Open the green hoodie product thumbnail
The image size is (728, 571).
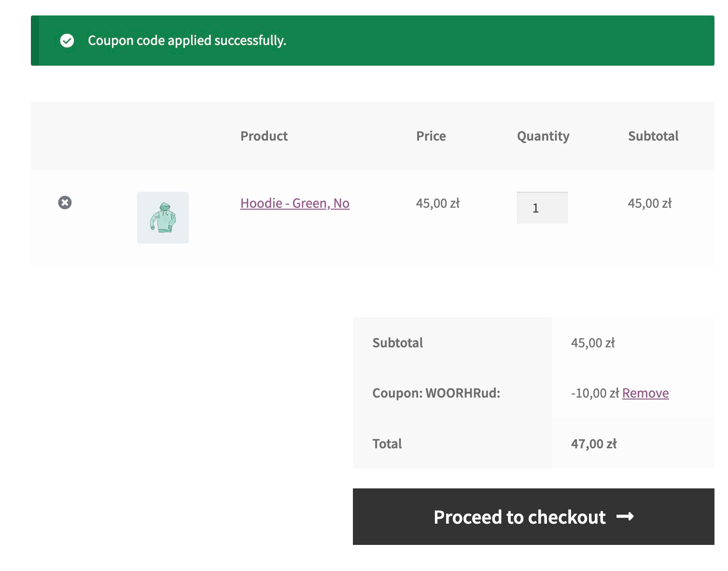[x=163, y=217]
